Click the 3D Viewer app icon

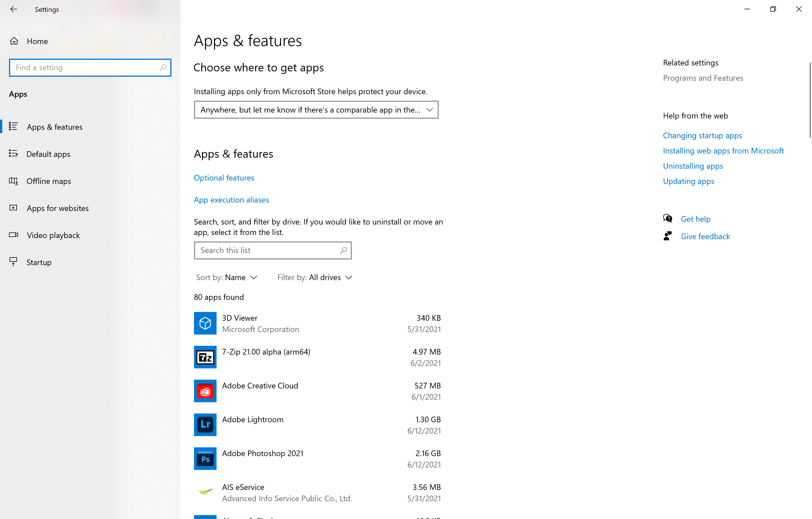point(205,323)
